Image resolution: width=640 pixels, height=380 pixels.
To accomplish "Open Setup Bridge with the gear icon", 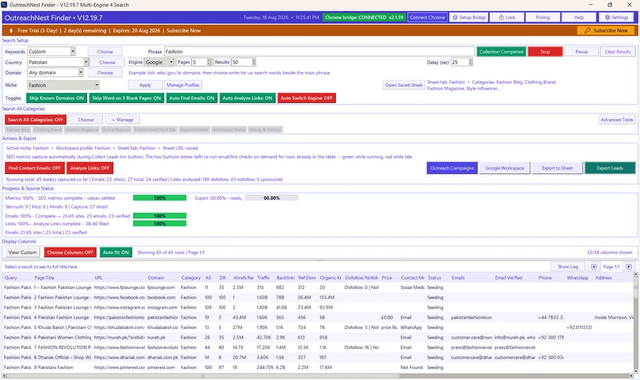I will (x=469, y=18).
